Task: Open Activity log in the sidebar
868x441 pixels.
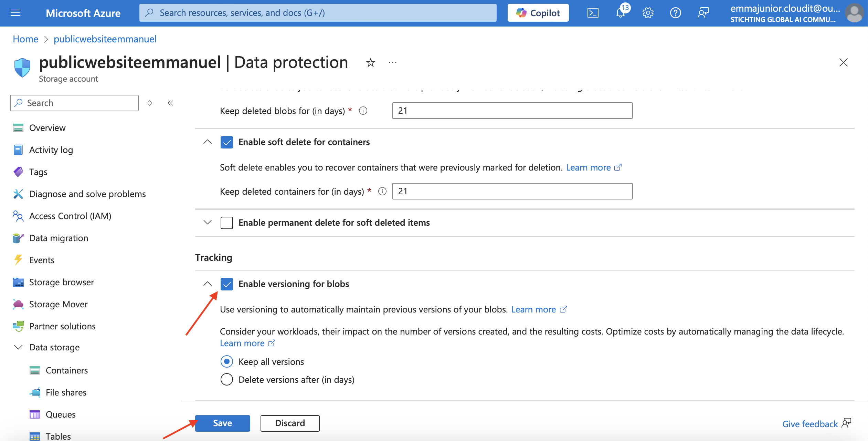Action: point(51,150)
